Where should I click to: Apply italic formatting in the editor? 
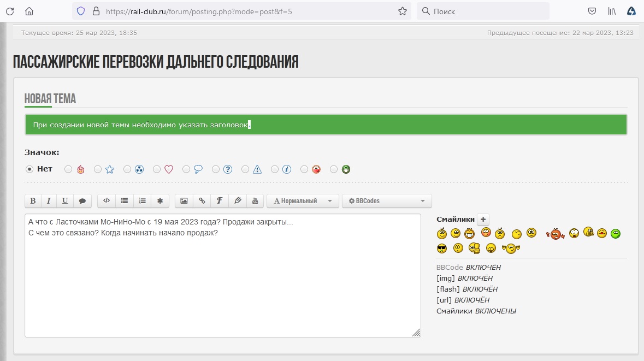click(49, 201)
